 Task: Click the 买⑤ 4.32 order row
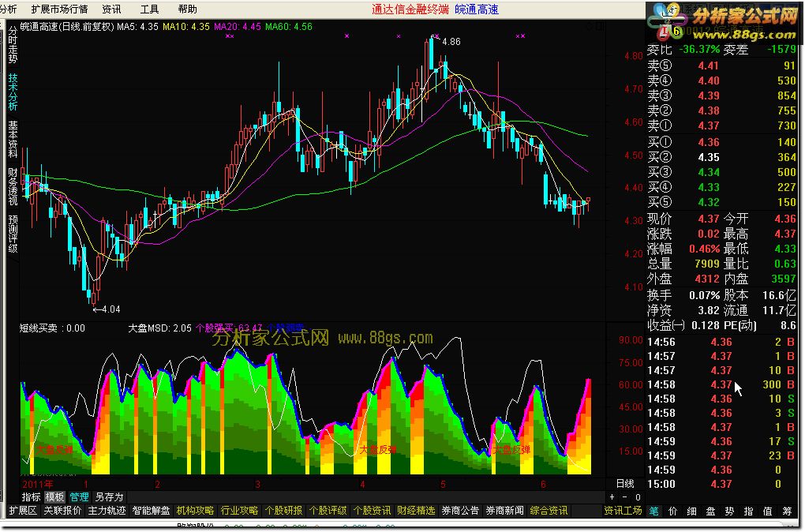click(721, 202)
